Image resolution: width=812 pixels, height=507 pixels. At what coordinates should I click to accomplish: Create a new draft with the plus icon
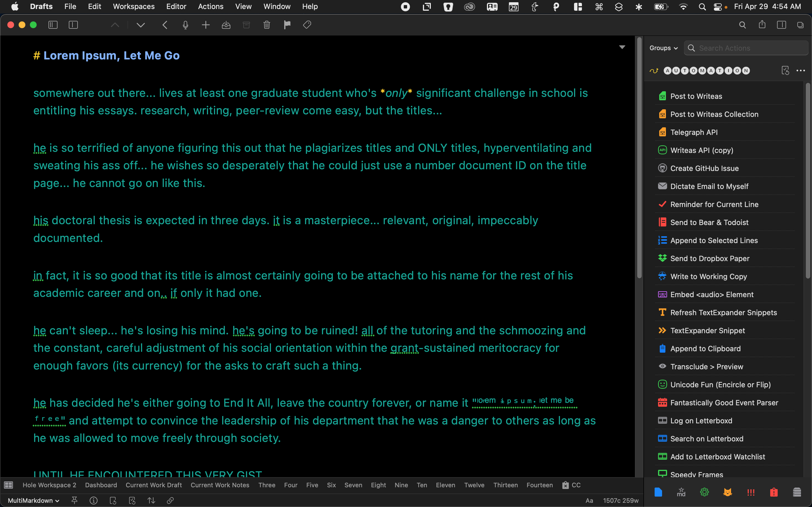tap(205, 25)
